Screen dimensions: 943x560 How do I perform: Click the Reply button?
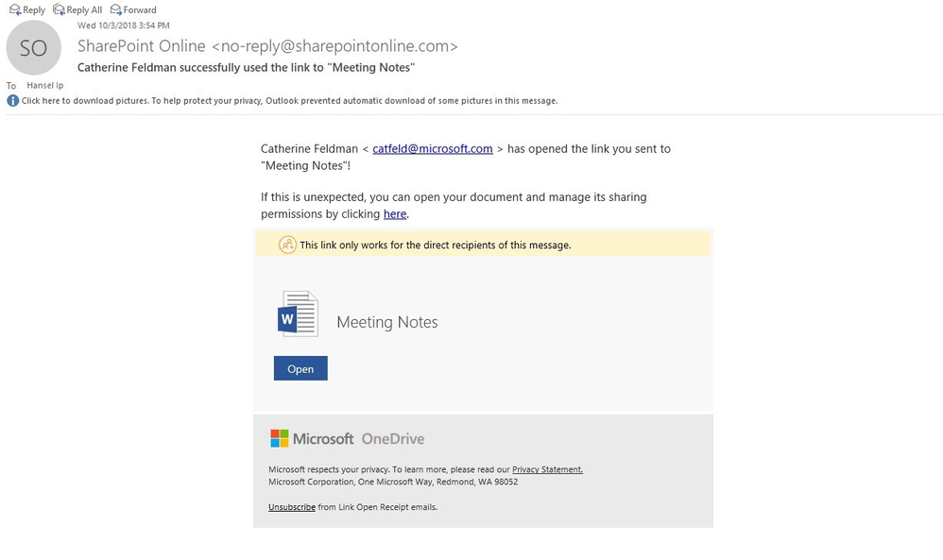pos(27,9)
